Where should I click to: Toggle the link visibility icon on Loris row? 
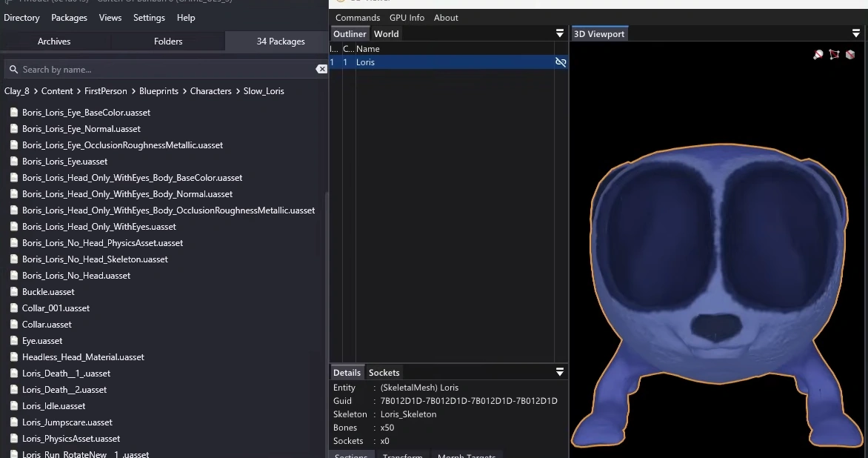point(561,62)
